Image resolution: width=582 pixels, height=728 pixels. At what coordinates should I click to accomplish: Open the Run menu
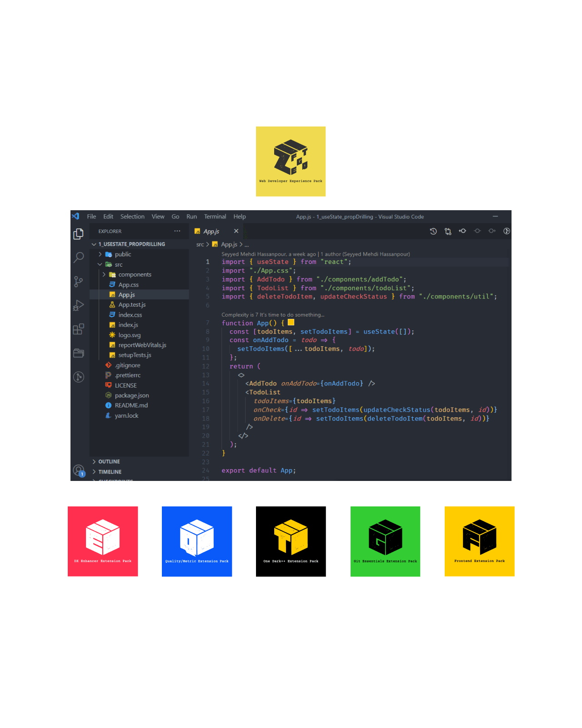pyautogui.click(x=191, y=217)
